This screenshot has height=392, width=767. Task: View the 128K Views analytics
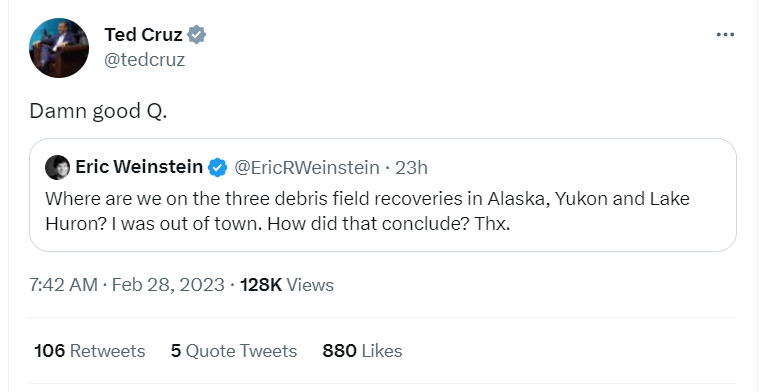287,285
